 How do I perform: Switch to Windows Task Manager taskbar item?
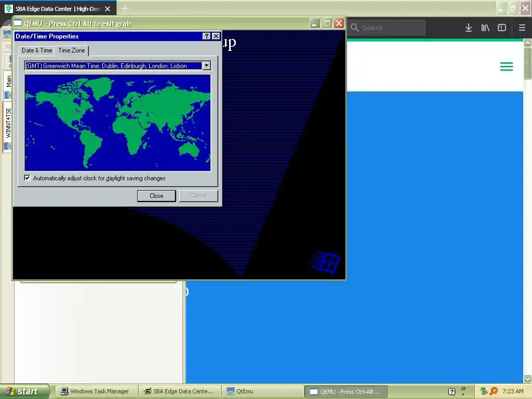(x=96, y=392)
